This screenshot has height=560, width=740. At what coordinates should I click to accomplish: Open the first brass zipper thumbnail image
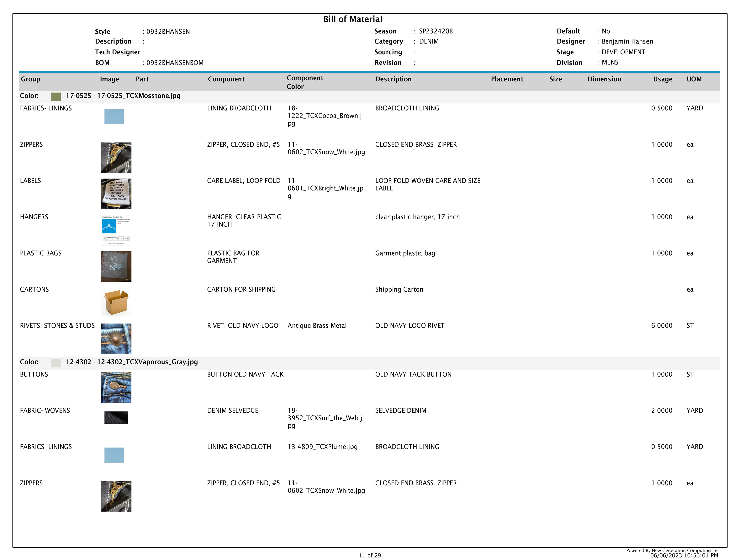tap(116, 158)
